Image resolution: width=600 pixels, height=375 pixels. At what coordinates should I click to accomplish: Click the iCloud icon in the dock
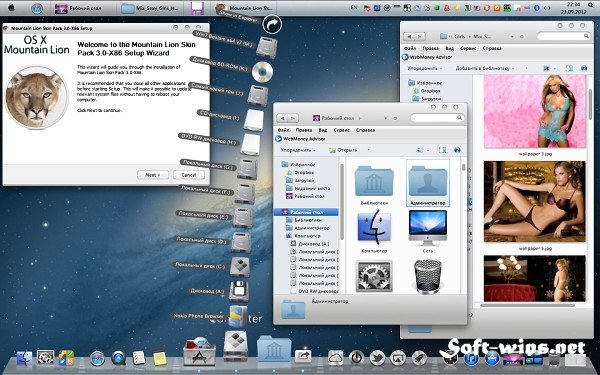(336, 358)
